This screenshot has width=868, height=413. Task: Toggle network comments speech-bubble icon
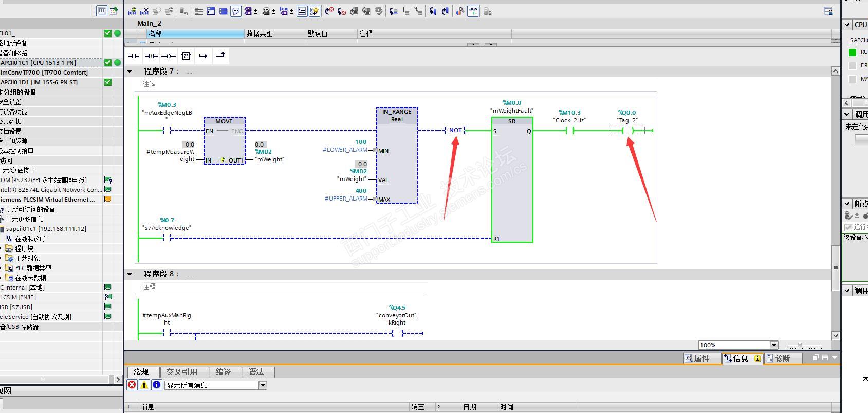click(236, 11)
